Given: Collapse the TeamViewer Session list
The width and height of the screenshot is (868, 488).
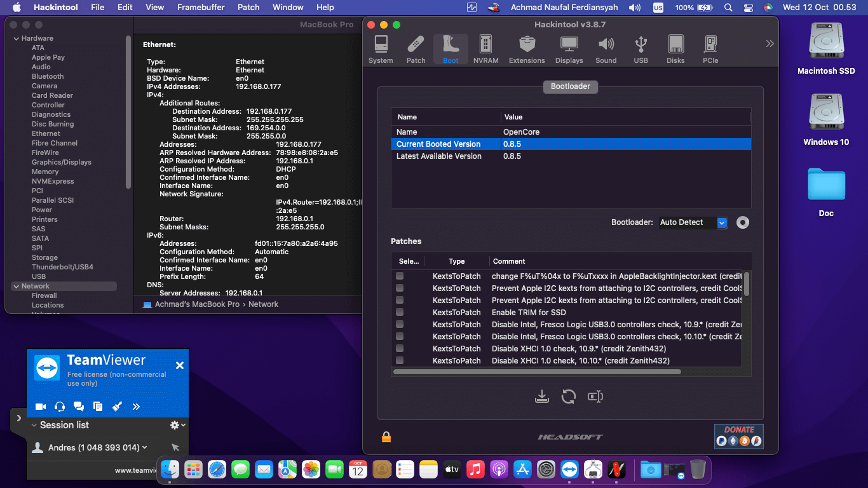Looking at the screenshot, I should coord(34,425).
